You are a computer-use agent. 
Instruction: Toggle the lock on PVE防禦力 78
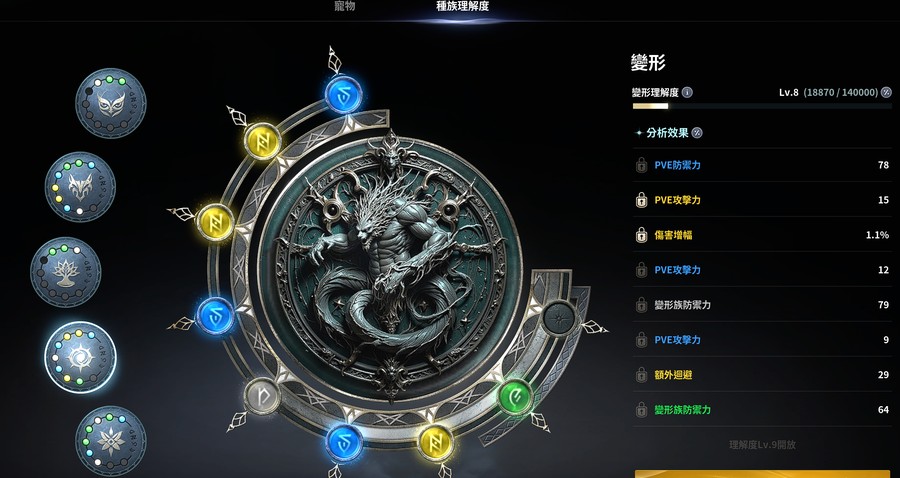(641, 165)
